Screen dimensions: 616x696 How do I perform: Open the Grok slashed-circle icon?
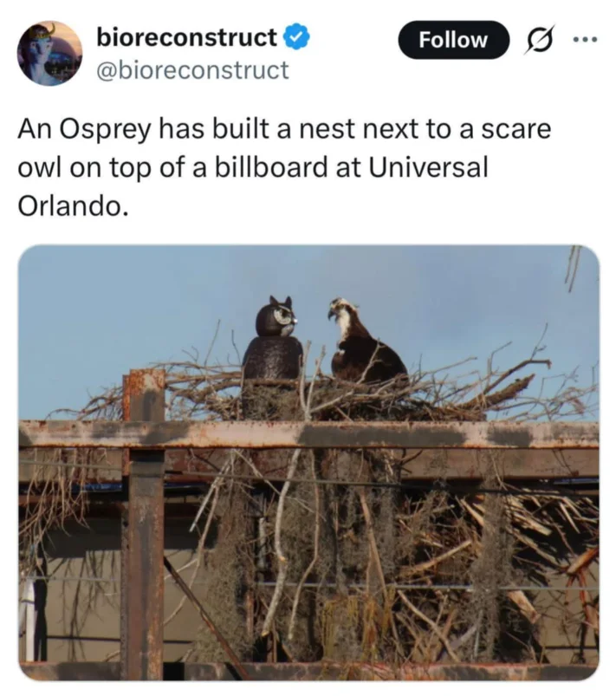539,40
